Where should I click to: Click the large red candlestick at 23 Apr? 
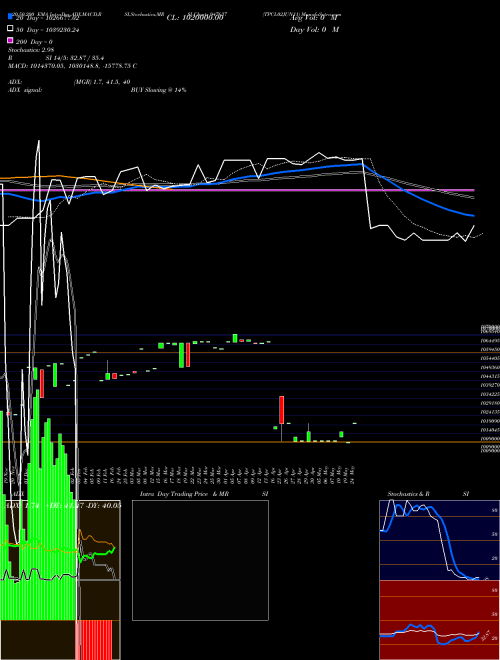tap(281, 410)
